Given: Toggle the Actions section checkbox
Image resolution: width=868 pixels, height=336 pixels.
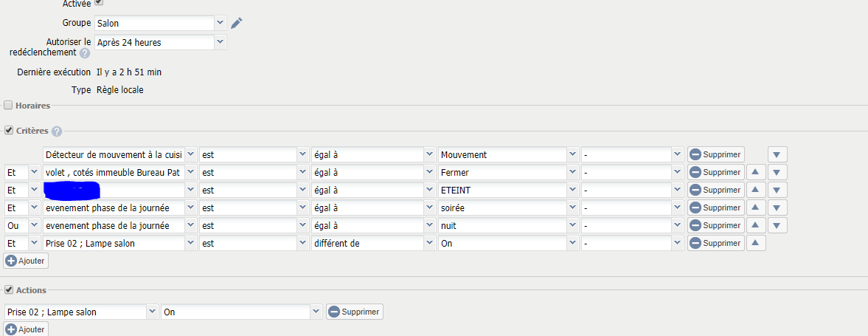Looking at the screenshot, I should click(x=8, y=289).
